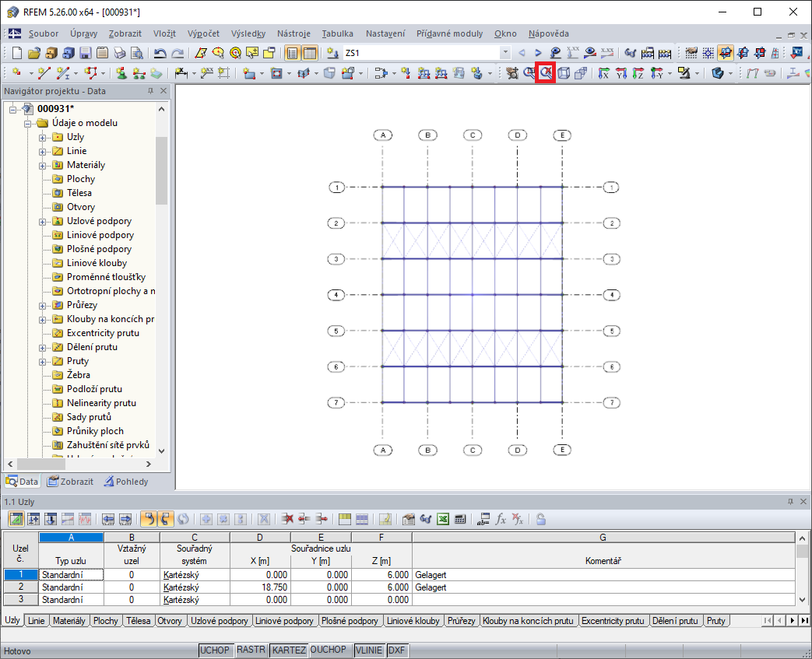The height and width of the screenshot is (659, 812).
Task: Save the model with floppy disk icon
Action: pos(86,53)
